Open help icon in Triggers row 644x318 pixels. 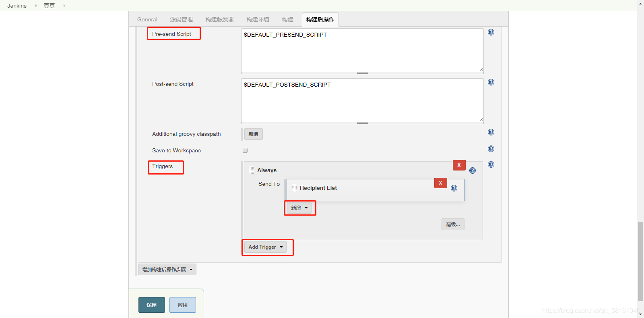491,164
